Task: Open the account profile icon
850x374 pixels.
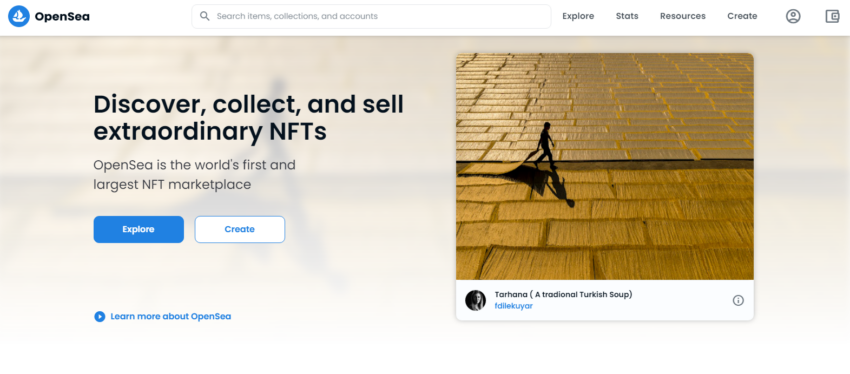Action: pos(793,16)
